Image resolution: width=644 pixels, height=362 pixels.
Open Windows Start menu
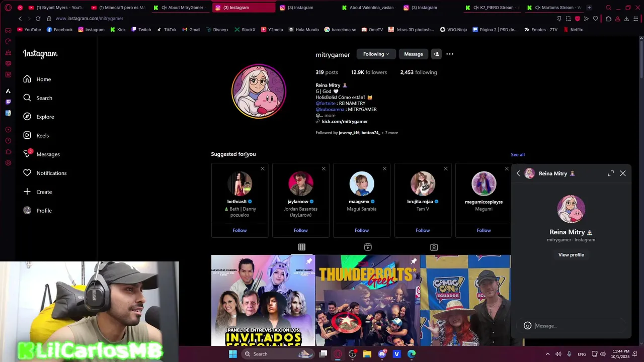point(232,354)
